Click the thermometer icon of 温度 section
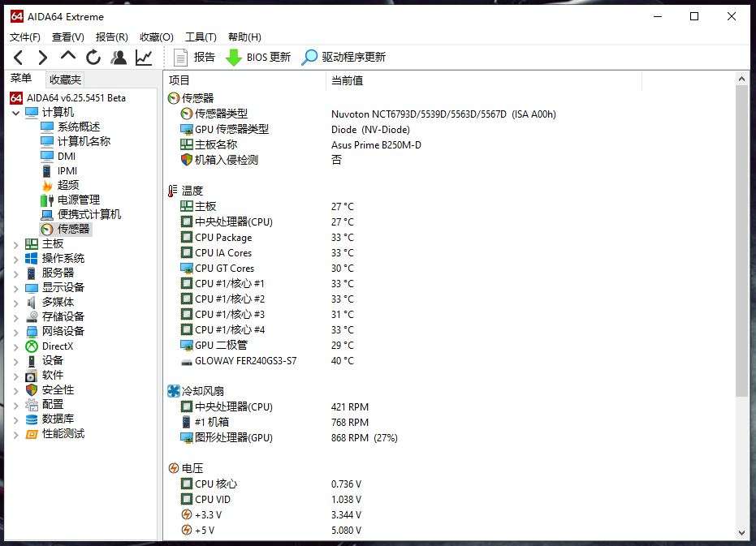Screen dimensions: 756x546 point(172,191)
